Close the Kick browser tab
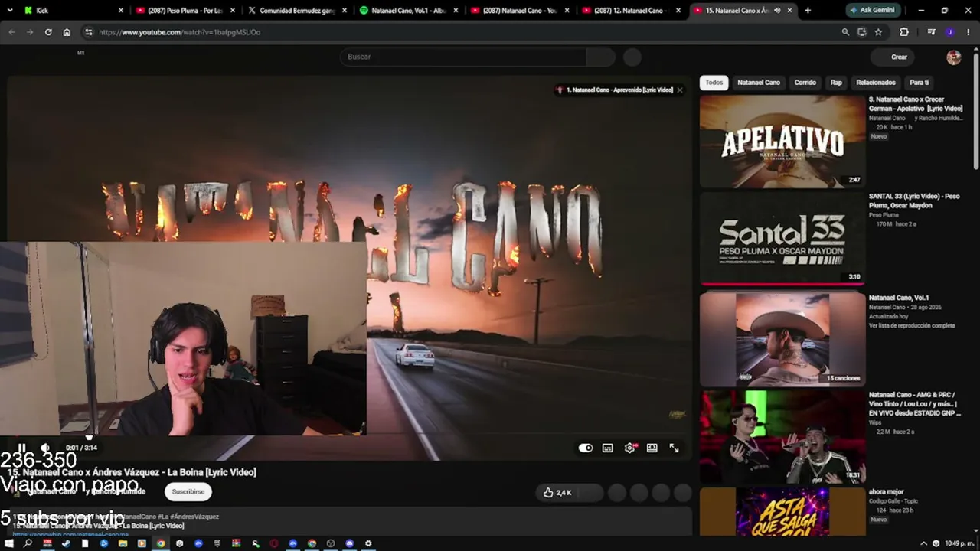Viewport: 980px width, 551px height. pos(121,11)
